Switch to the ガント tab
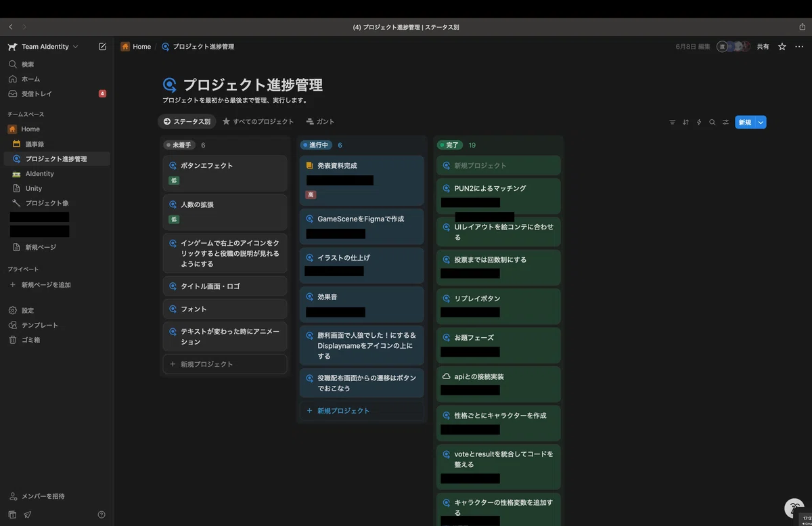The image size is (812, 526). 320,122
